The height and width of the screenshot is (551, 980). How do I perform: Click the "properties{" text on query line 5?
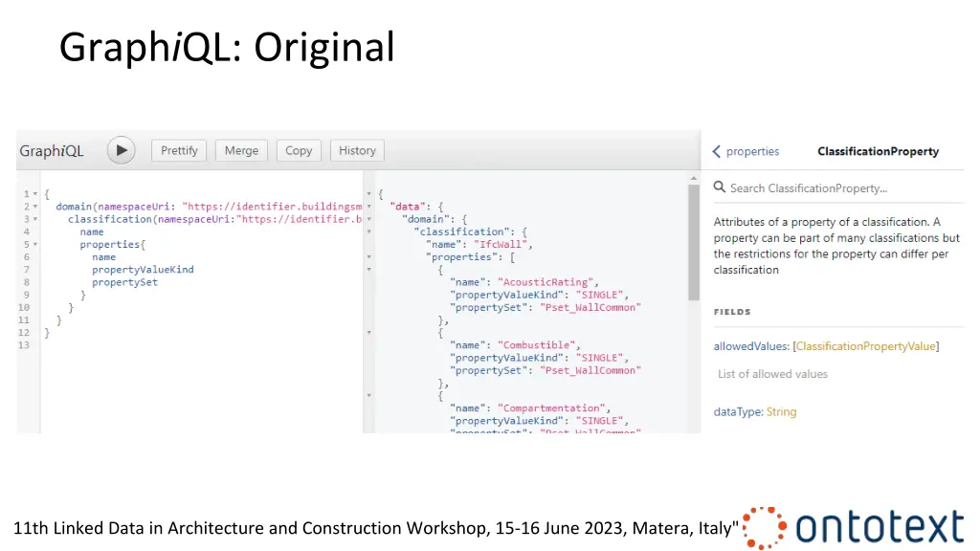(x=113, y=244)
